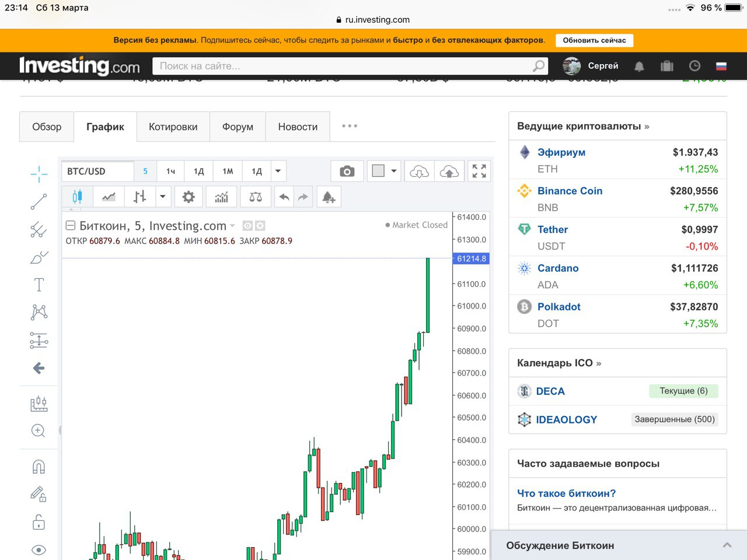Select the 1ч hourly interval
Screen dimensions: 747x560
tap(170, 171)
